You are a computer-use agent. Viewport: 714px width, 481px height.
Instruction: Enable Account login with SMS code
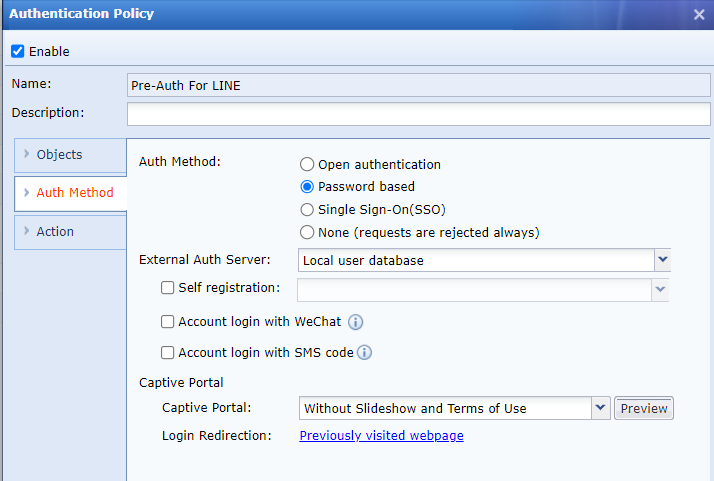pos(167,353)
